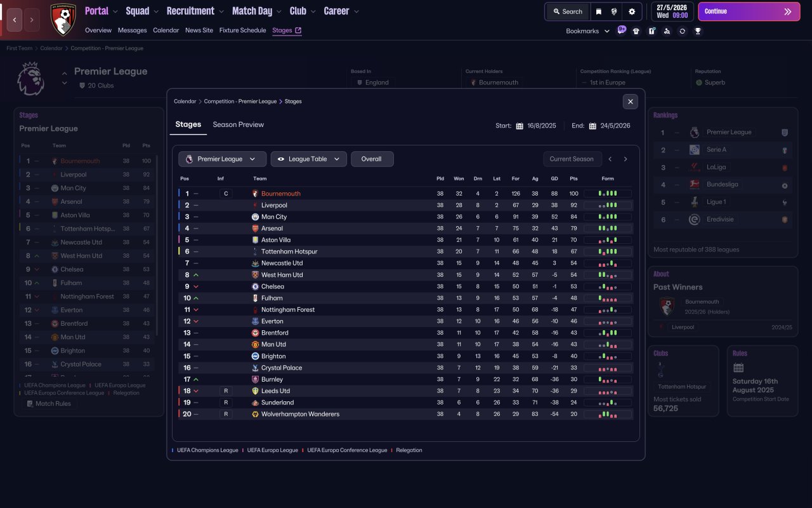Click the Form indicator for Burnley
This screenshot has height=508, width=812.
click(608, 380)
